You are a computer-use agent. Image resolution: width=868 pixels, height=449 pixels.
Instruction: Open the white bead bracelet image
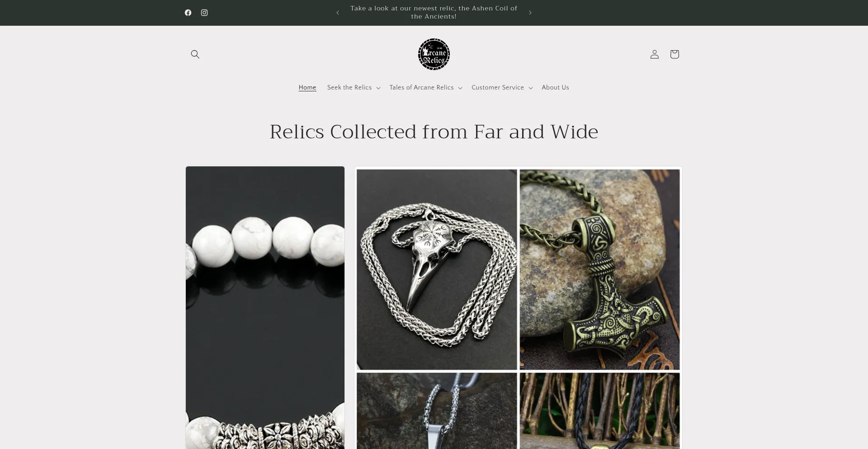(x=265, y=307)
